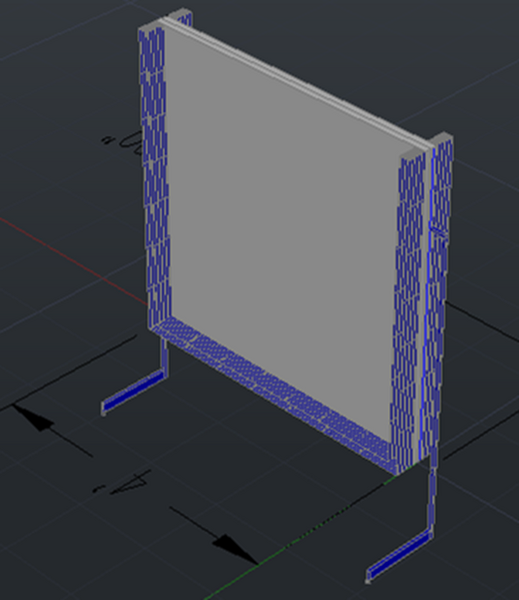The height and width of the screenshot is (600, 519).
Task: Click the black dimension line upper left
Action: [x=68, y=373]
